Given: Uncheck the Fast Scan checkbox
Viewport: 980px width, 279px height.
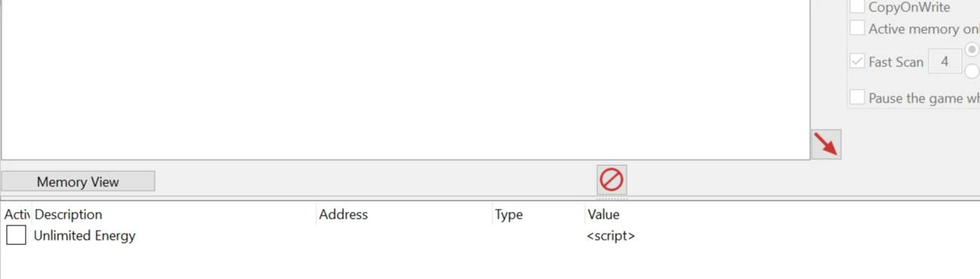Looking at the screenshot, I should (857, 62).
